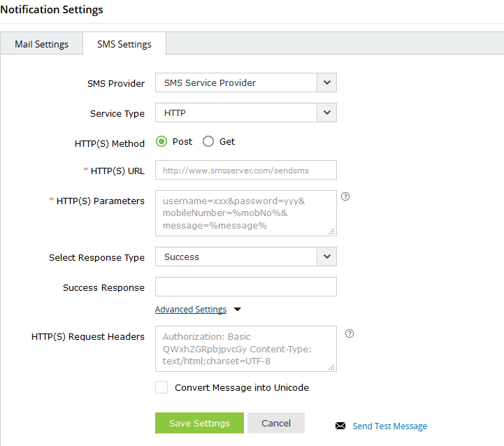Click the Advanced Settings link
Image resolution: width=504 pixels, height=446 pixels.
pos(191,309)
